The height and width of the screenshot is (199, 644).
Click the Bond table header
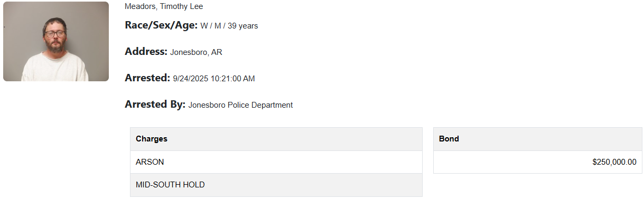(538, 139)
